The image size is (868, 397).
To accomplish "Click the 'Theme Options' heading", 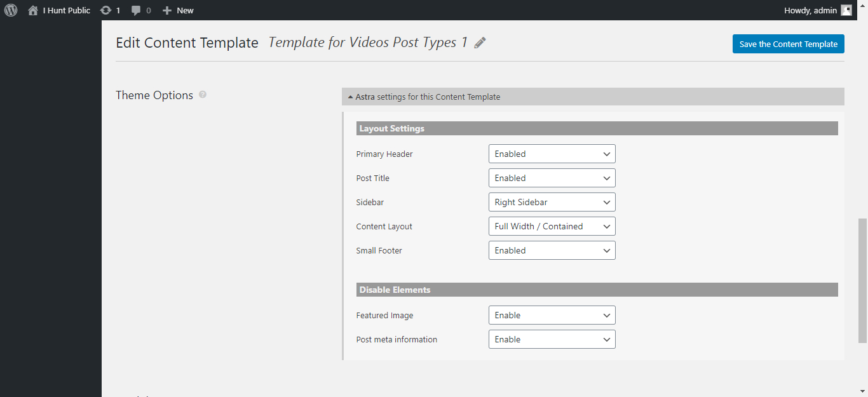I will tap(154, 95).
